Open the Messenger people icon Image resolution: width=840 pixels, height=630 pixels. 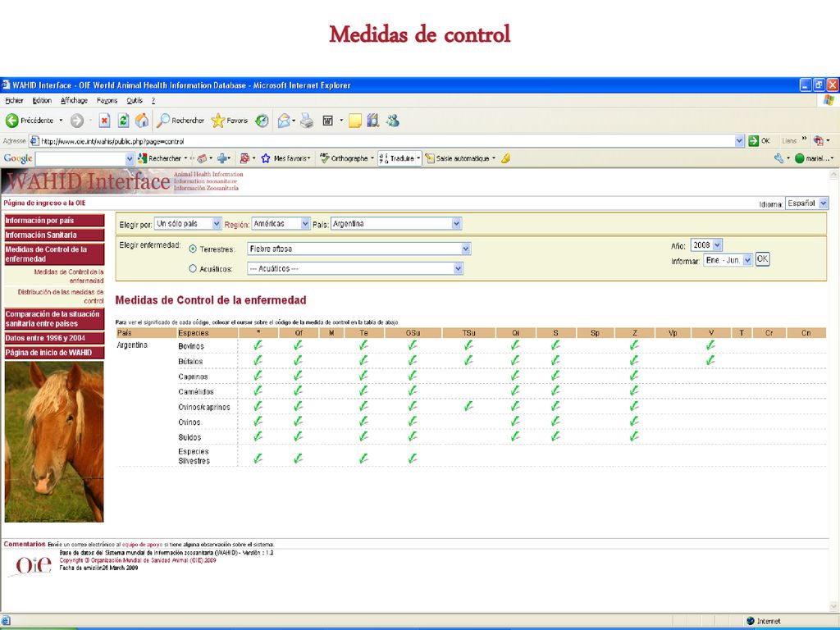tap(393, 121)
